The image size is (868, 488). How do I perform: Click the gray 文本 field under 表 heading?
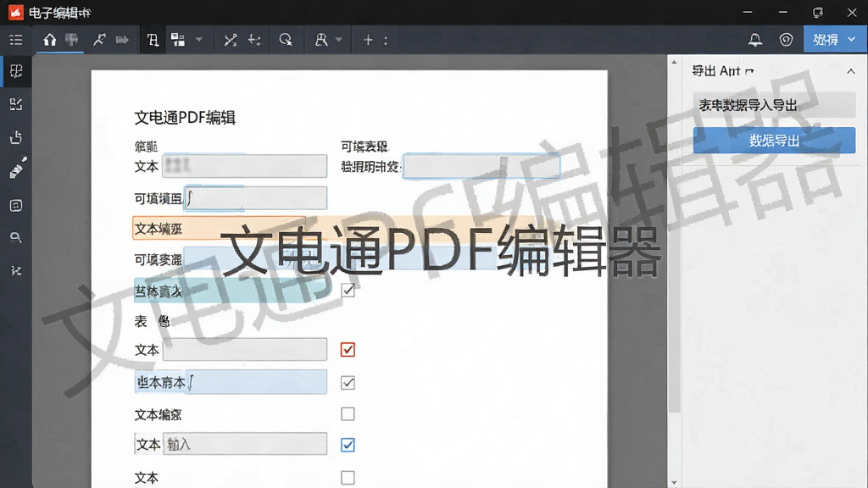[x=244, y=350]
